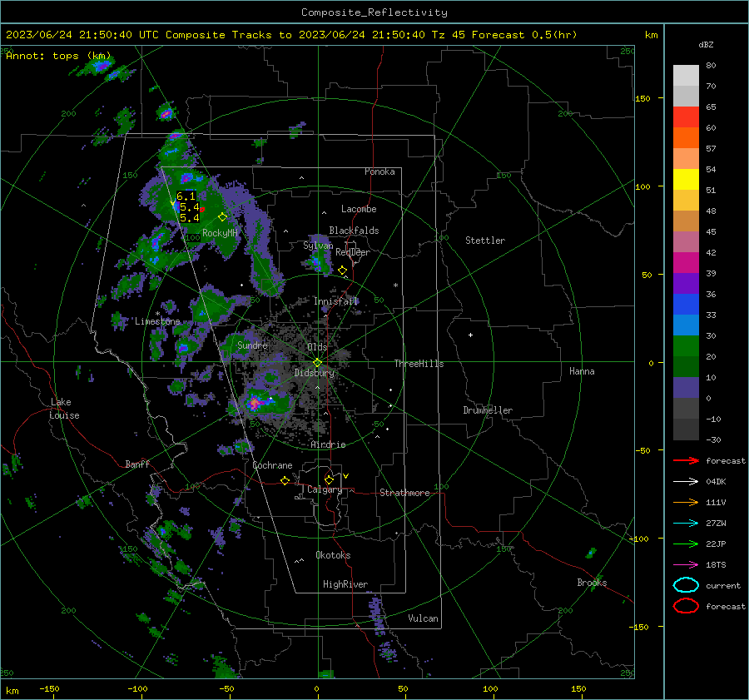Screen dimensions: 749x700
Task: Click the ThreeHills map label
Action: point(419,364)
